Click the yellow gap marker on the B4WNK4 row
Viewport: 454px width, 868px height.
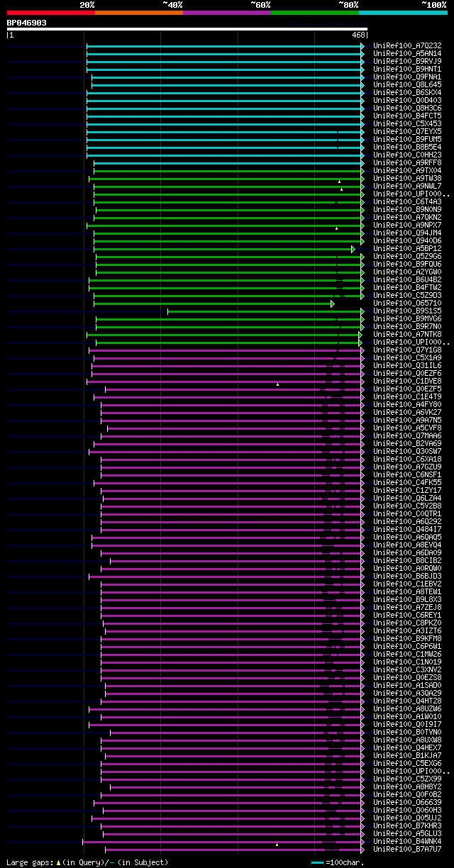point(277,845)
